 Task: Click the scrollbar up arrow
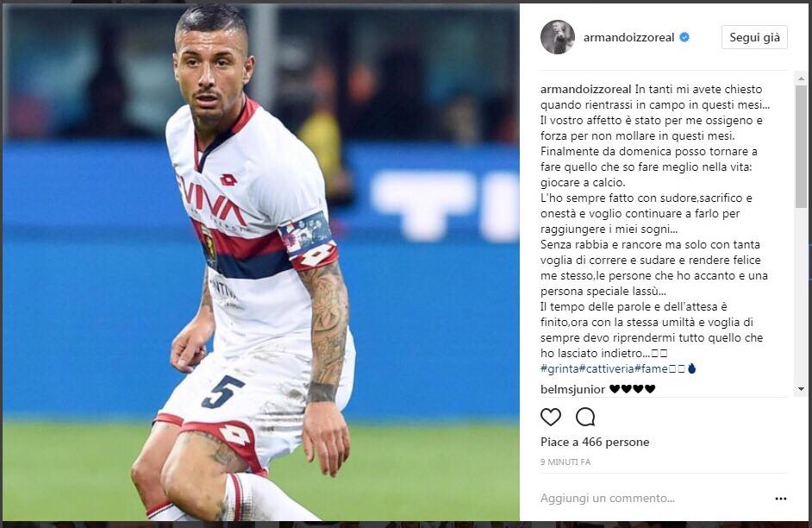point(801,79)
